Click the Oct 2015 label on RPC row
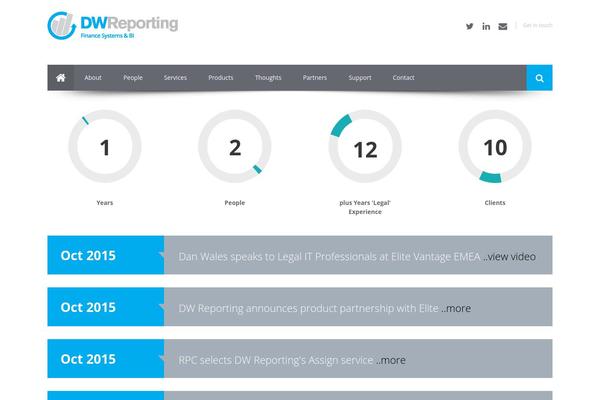 [x=88, y=359]
